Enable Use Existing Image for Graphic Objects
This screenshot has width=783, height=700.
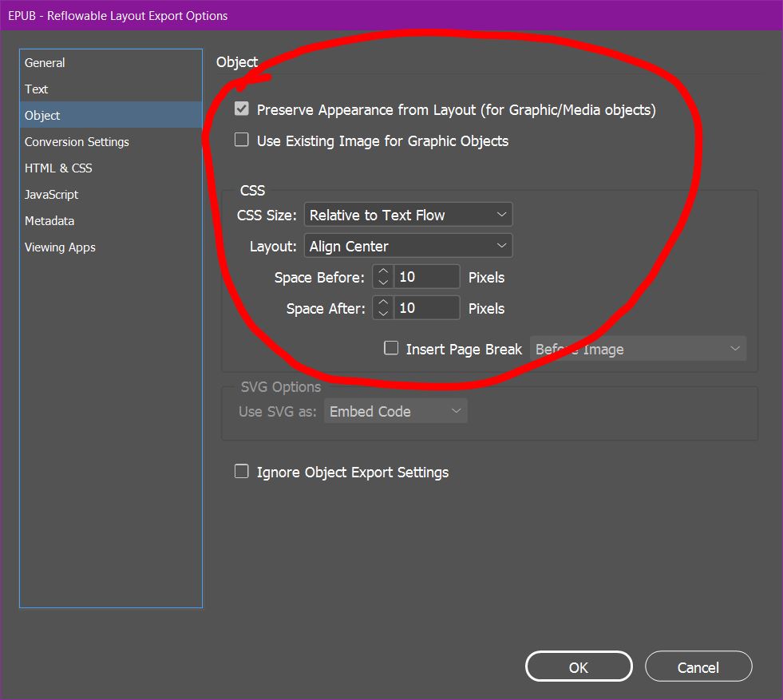(x=242, y=140)
